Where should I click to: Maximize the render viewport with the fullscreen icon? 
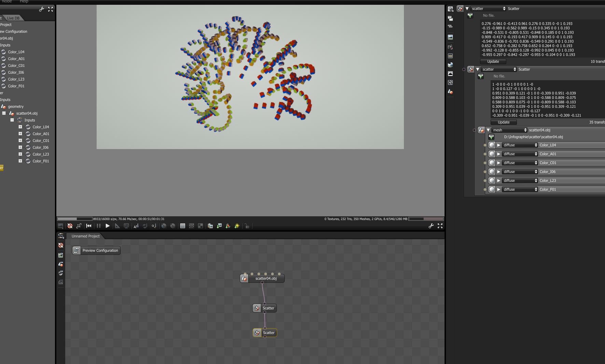point(440,226)
